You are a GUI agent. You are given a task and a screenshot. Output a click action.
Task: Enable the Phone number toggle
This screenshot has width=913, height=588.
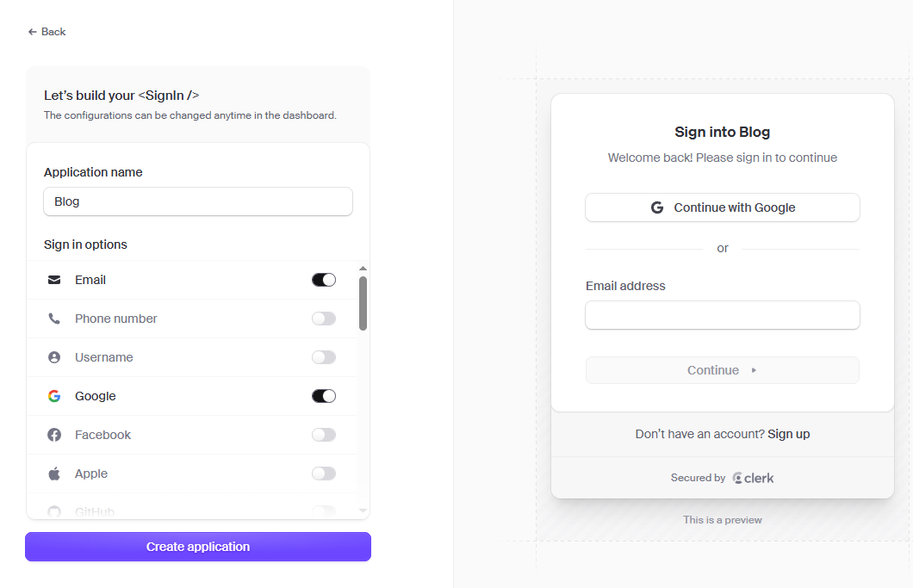[324, 318]
